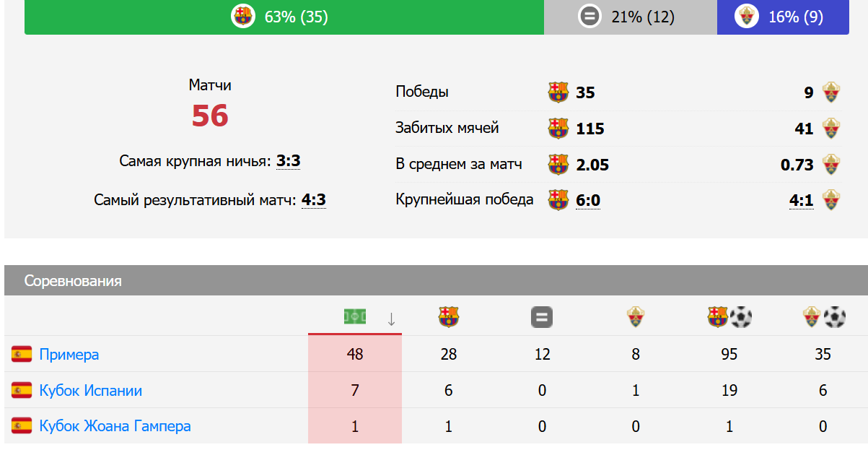Click the draw equals icon in gray bar

click(589, 17)
